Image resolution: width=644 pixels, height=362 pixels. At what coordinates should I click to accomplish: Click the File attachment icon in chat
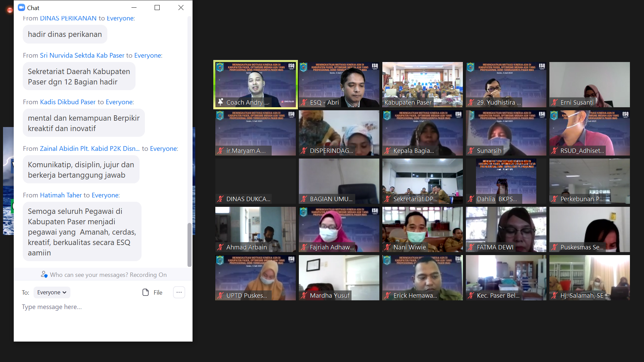coord(146,292)
